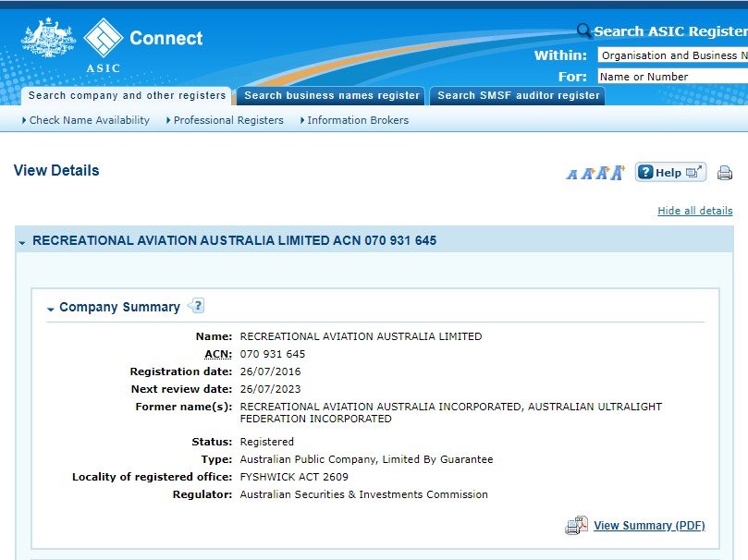The height and width of the screenshot is (560, 748).
Task: Click the Hide all details link
Action: click(695, 211)
